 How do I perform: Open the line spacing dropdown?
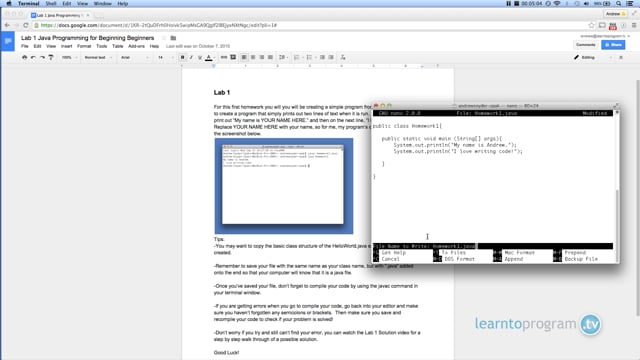click(x=282, y=58)
